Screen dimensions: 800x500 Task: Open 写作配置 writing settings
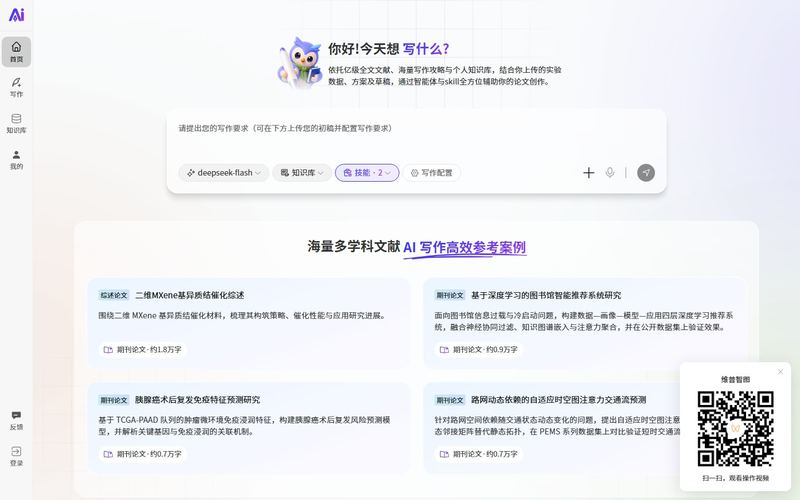pyautogui.click(x=432, y=172)
